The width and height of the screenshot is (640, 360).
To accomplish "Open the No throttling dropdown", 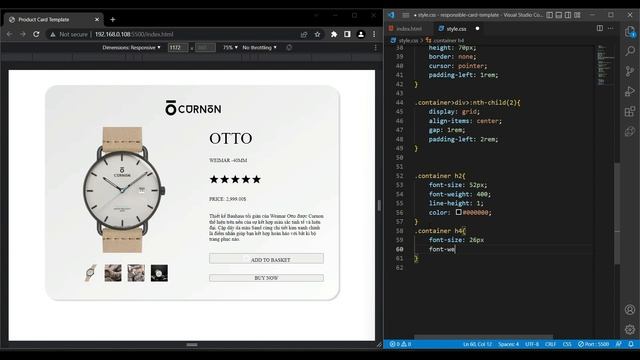I will pyautogui.click(x=259, y=47).
